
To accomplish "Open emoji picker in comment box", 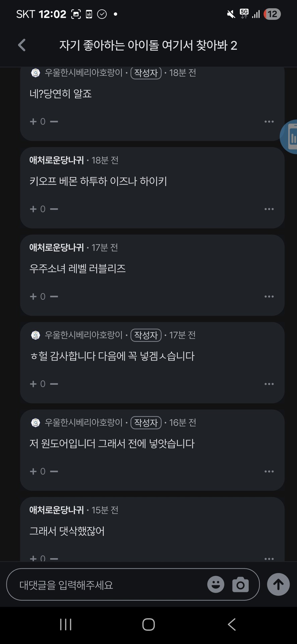I will (x=216, y=584).
